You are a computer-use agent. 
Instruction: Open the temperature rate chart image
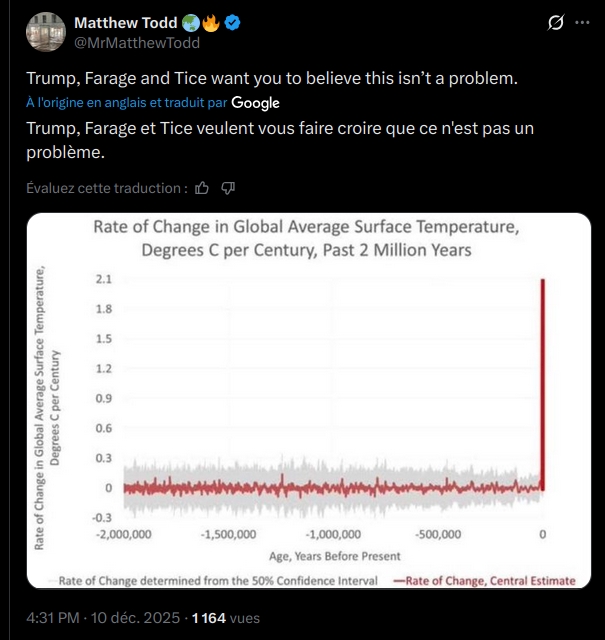[305, 401]
